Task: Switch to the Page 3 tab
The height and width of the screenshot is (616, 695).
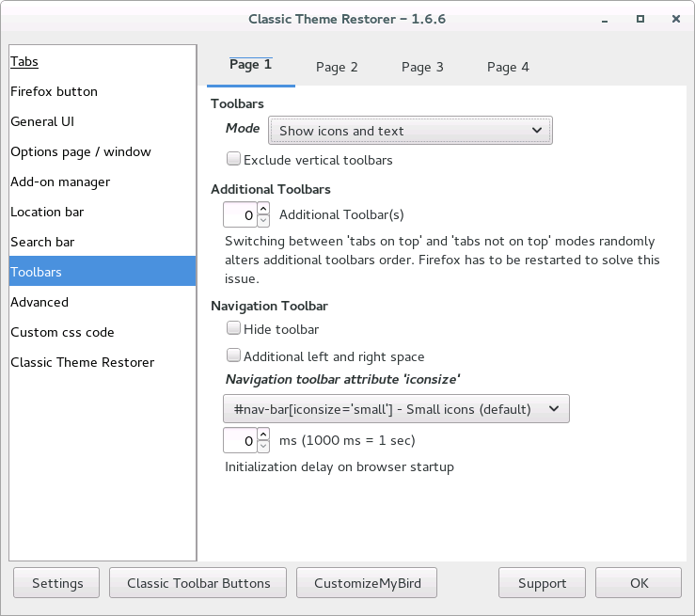Action: click(x=422, y=68)
